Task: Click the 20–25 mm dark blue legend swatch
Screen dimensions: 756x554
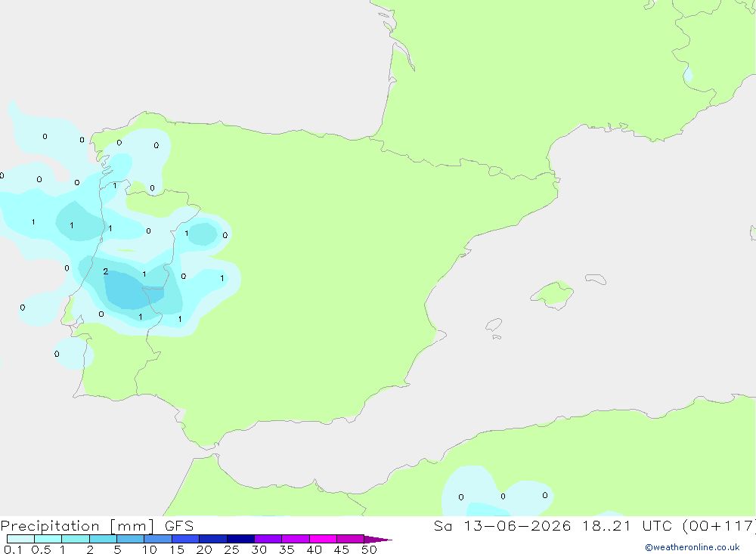Action: pyautogui.click(x=213, y=539)
